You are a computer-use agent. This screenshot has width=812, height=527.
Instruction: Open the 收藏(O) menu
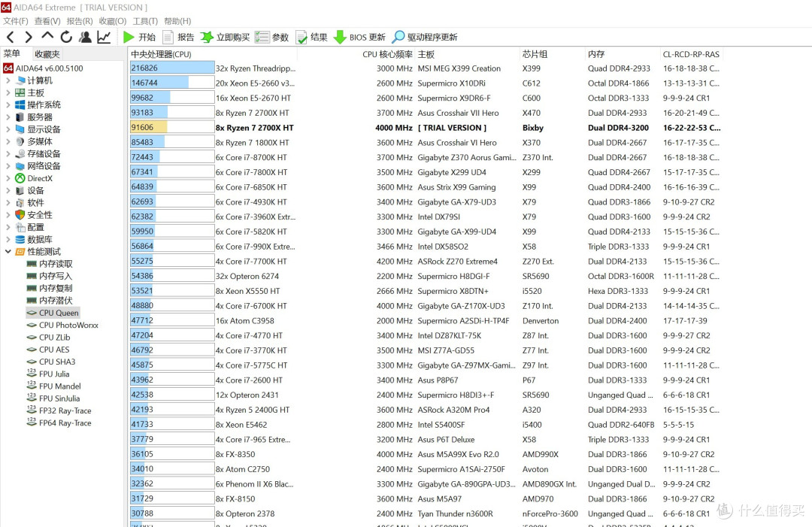112,21
